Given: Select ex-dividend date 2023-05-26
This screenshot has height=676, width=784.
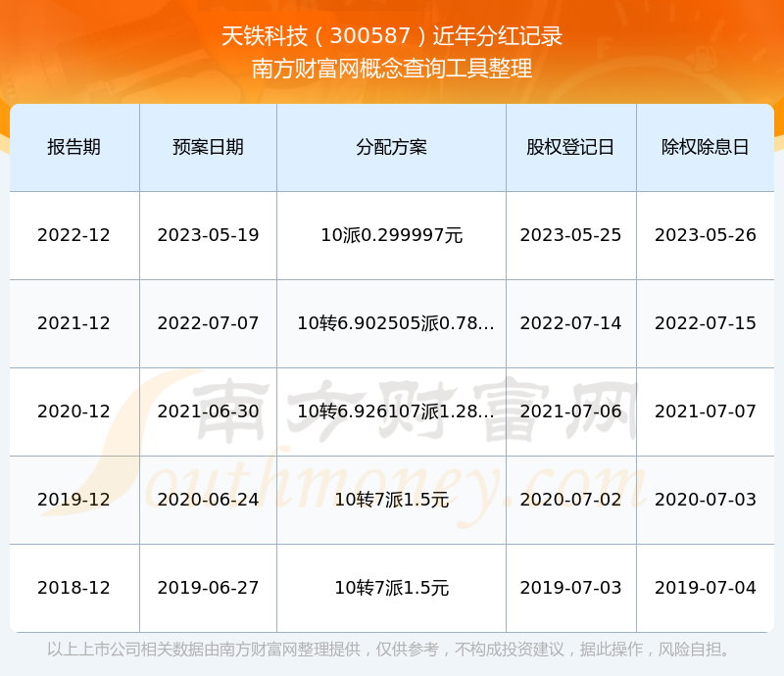Looking at the screenshot, I should [x=705, y=235].
